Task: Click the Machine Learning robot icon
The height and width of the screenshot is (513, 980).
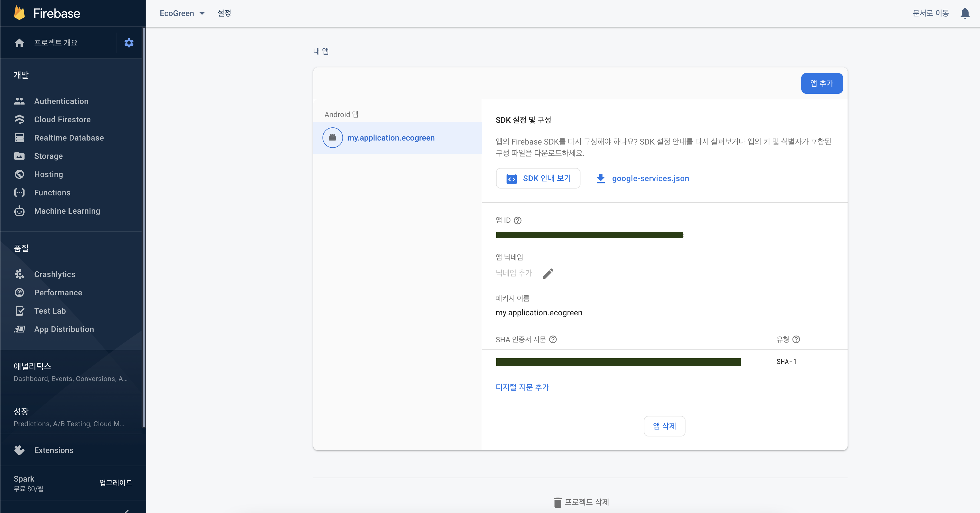Action: click(x=19, y=211)
